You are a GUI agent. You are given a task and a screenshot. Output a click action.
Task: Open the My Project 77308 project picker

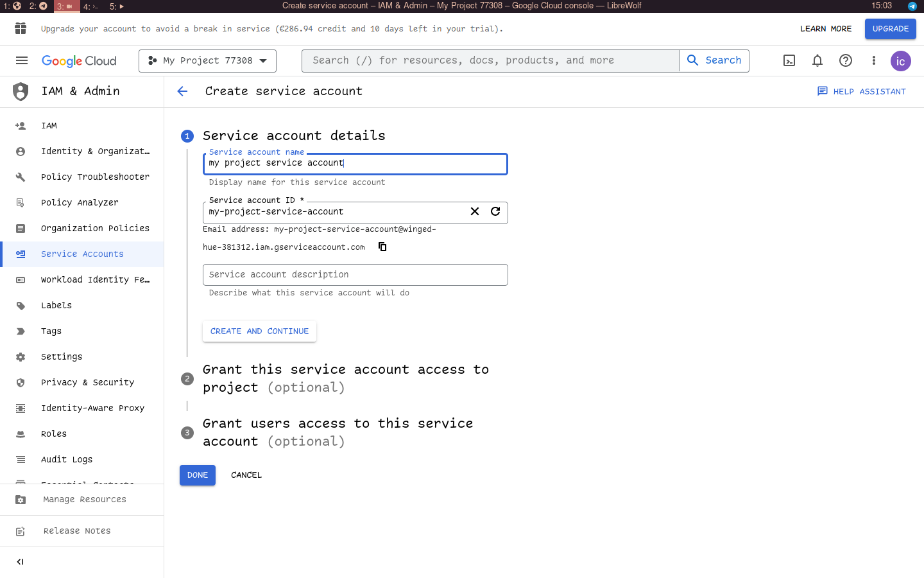pyautogui.click(x=207, y=60)
